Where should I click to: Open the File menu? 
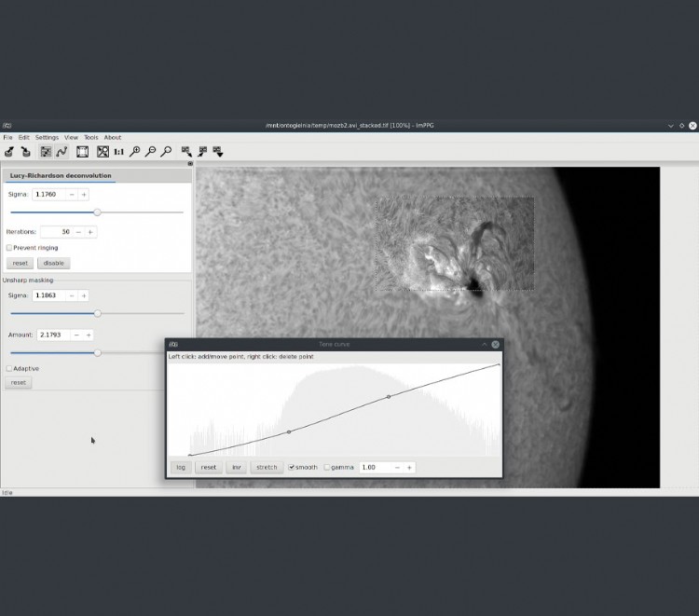tap(8, 137)
